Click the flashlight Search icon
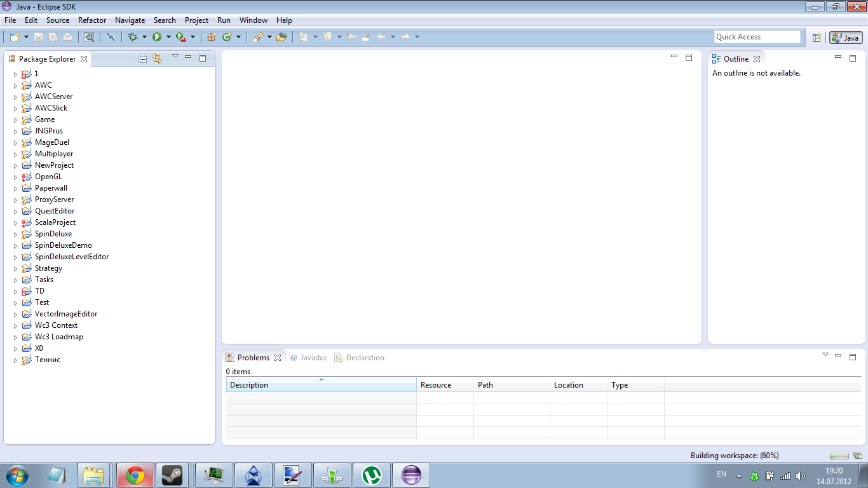 (x=257, y=37)
